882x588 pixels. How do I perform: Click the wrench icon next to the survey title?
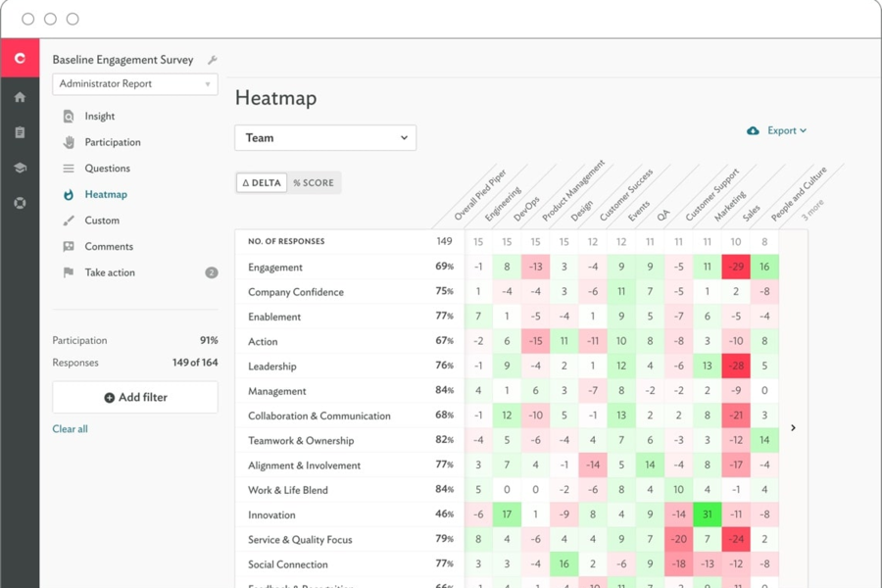coord(212,59)
